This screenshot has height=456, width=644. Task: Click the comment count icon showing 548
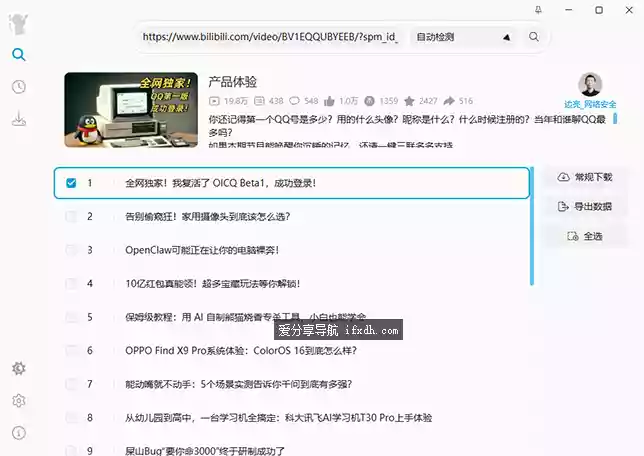(x=294, y=101)
